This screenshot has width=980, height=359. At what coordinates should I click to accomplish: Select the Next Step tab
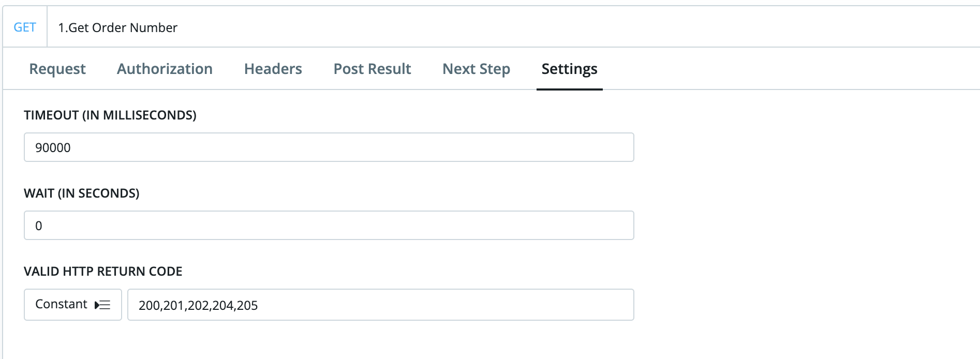pos(476,69)
